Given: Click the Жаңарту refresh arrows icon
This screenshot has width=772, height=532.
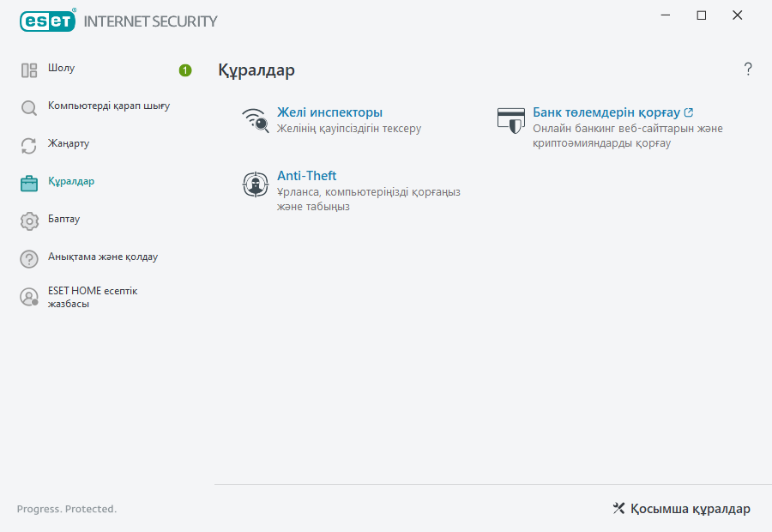Looking at the screenshot, I should (x=28, y=144).
